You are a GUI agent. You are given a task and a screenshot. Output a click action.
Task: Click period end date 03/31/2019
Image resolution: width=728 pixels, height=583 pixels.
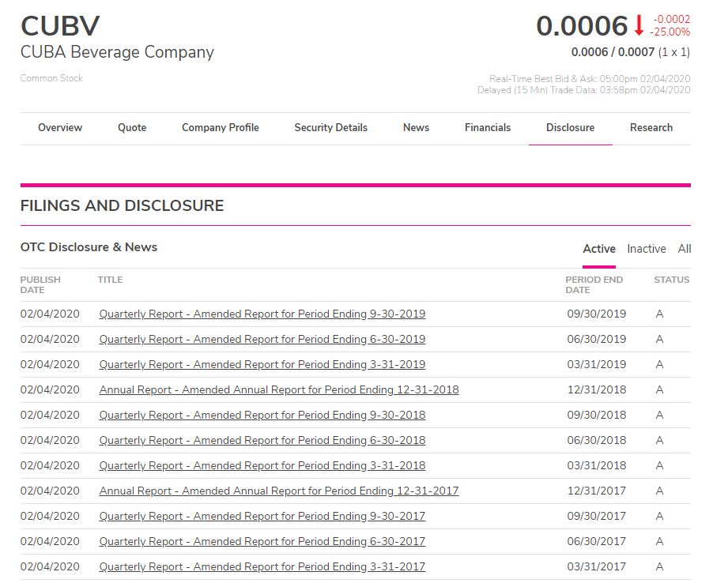tap(597, 364)
